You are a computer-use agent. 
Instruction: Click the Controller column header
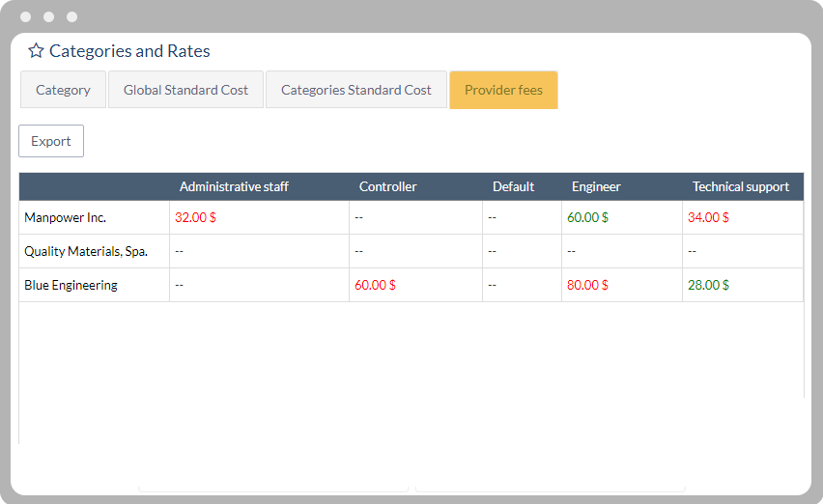pos(387,186)
